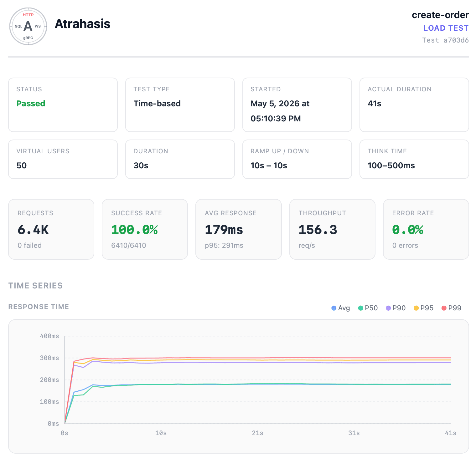Screen dimensions: 476x458
Task: Click the ACTUAL DURATION card label
Action: pyautogui.click(x=400, y=89)
